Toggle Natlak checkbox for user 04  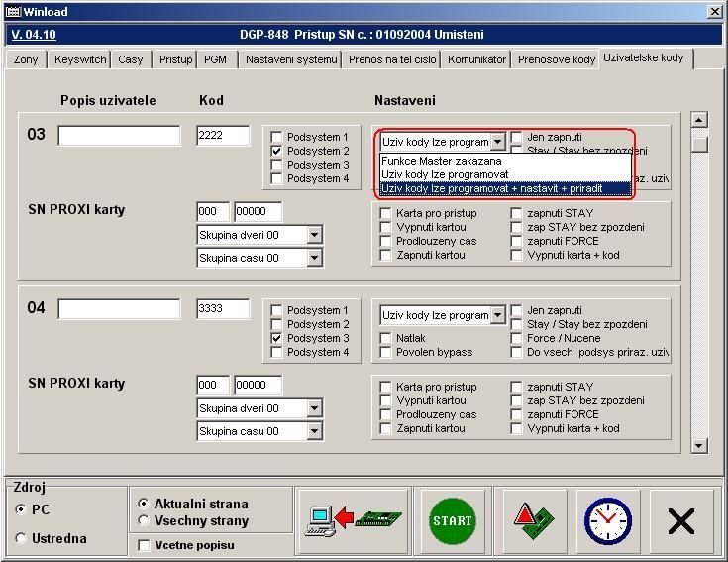pos(386,338)
